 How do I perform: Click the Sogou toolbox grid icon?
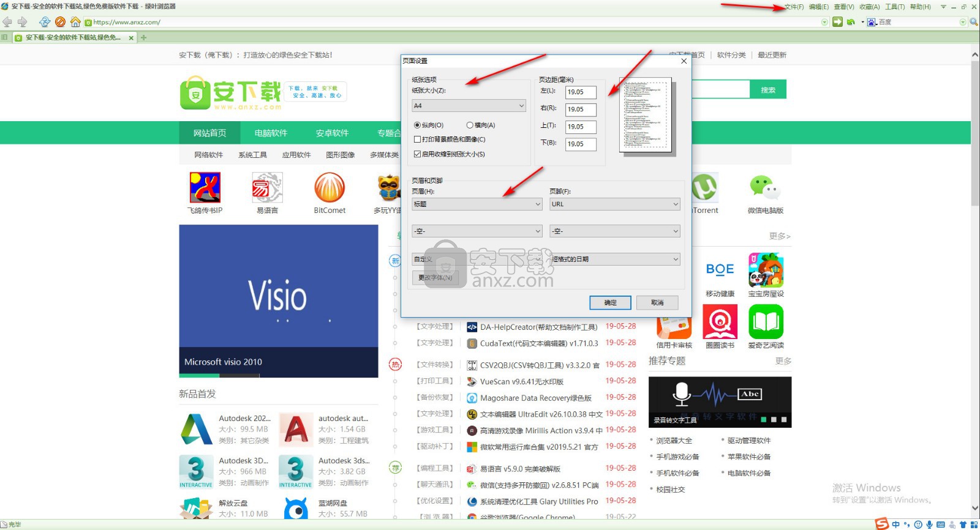point(974,524)
